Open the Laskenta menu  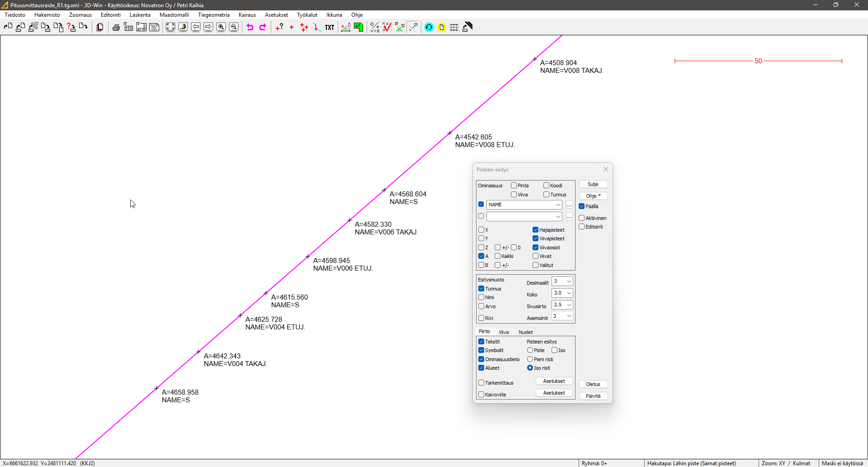pyautogui.click(x=140, y=15)
